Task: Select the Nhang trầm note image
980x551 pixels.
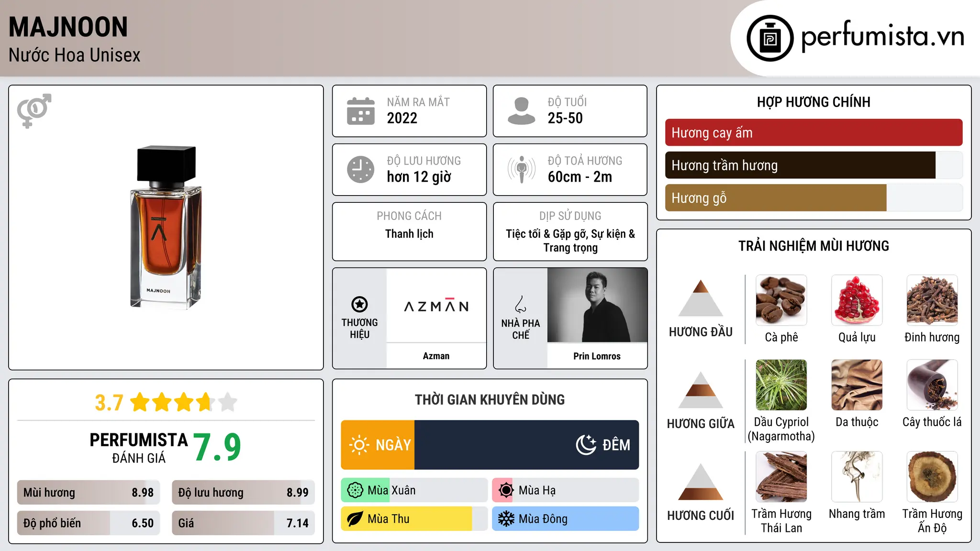Action: pyautogui.click(x=857, y=477)
